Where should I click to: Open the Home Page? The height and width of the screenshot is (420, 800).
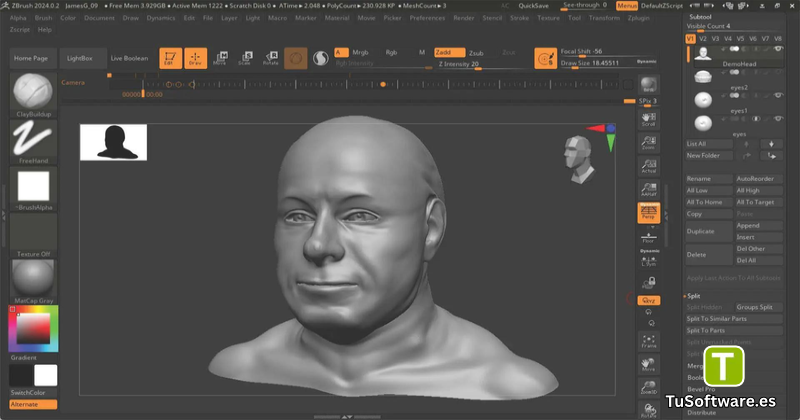coord(31,58)
